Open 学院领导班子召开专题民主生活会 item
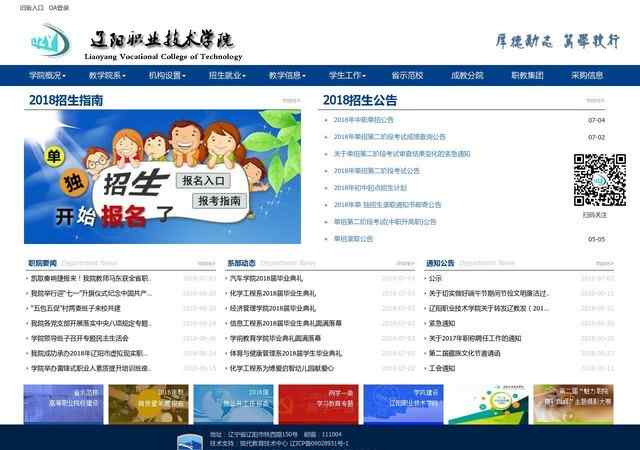The height and width of the screenshot is (450, 640). pyautogui.click(x=80, y=339)
